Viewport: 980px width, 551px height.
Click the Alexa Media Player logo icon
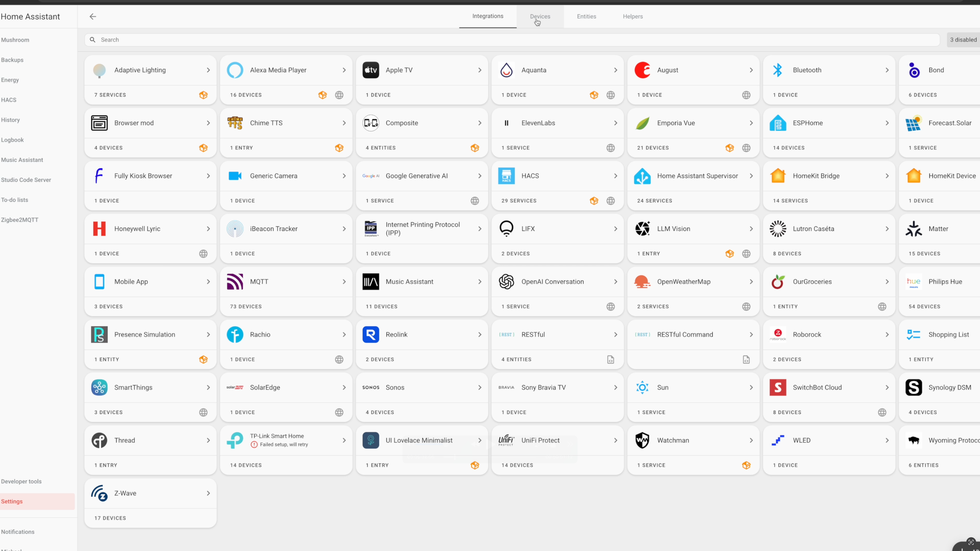click(235, 70)
